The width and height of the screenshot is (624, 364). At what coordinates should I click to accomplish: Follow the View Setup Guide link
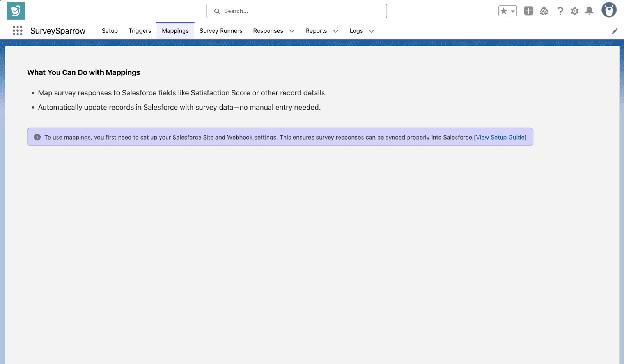point(500,137)
